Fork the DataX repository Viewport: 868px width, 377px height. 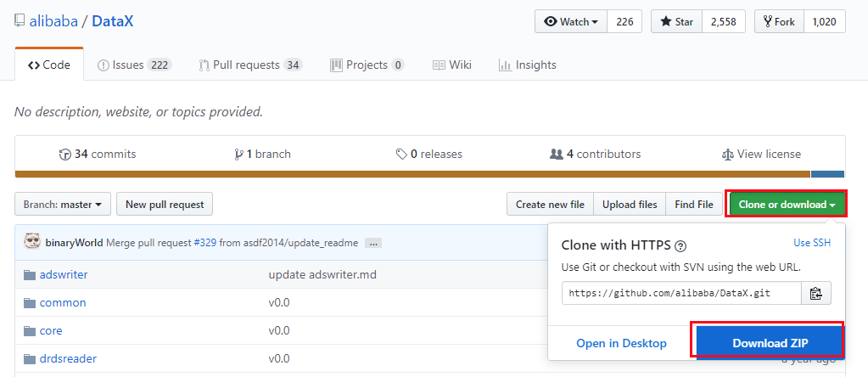point(779,21)
